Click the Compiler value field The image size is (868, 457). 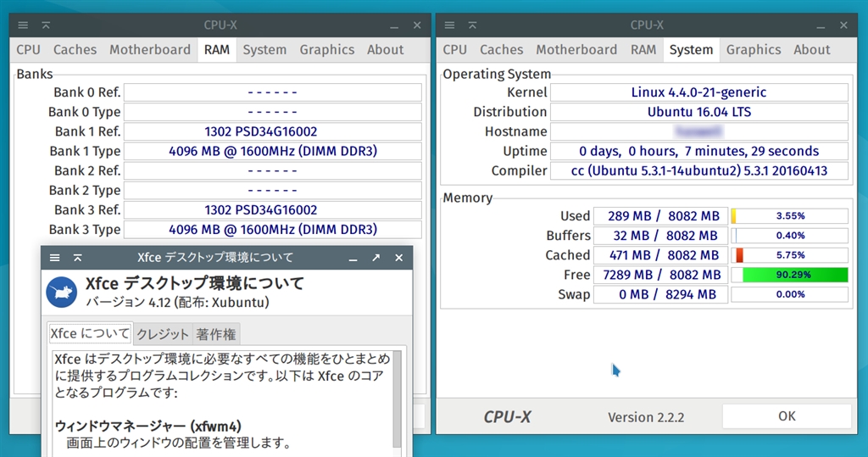coord(699,170)
